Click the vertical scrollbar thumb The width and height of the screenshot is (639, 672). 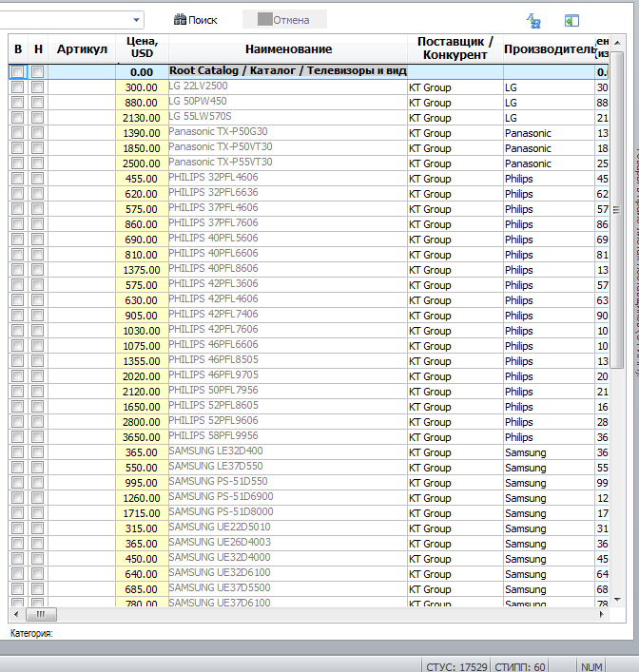click(617, 210)
